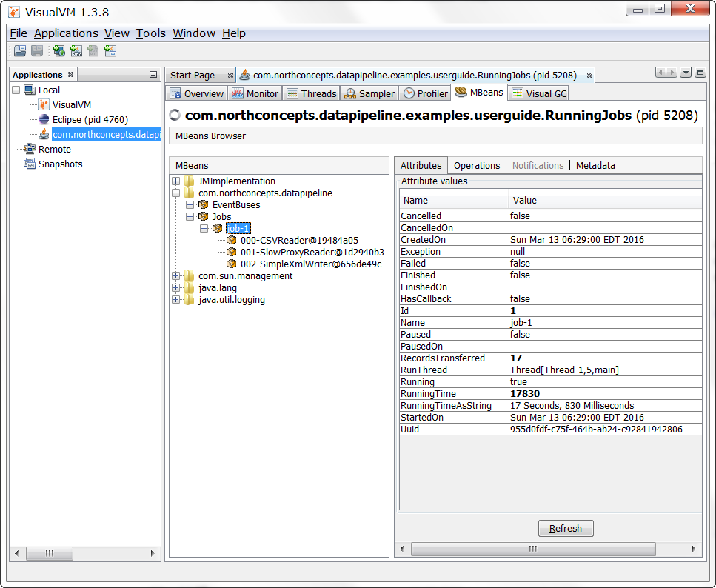The image size is (716, 588).
Task: Click the Add Core Dump toolbar icon
Action: [x=93, y=50]
